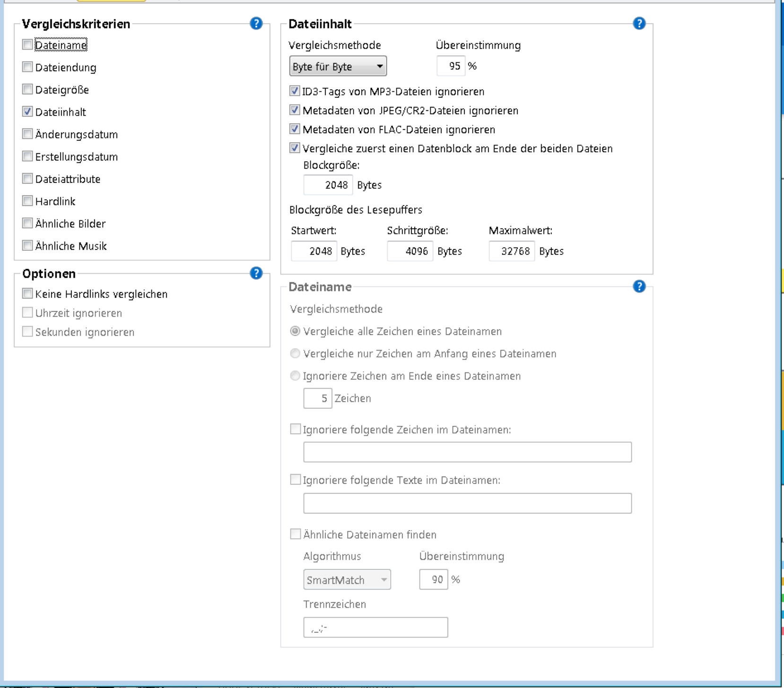
Task: Click the Dateiinhalt section help icon
Action: click(639, 24)
